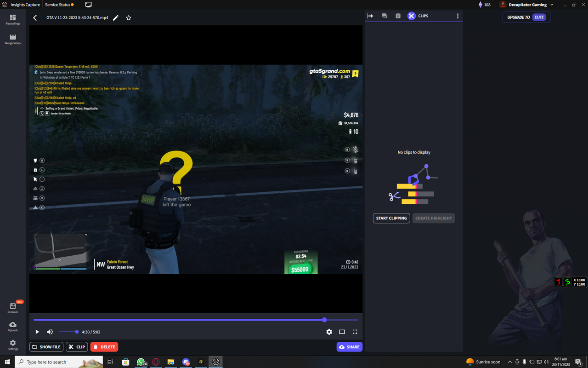Enter fullscreen video mode

click(355, 332)
